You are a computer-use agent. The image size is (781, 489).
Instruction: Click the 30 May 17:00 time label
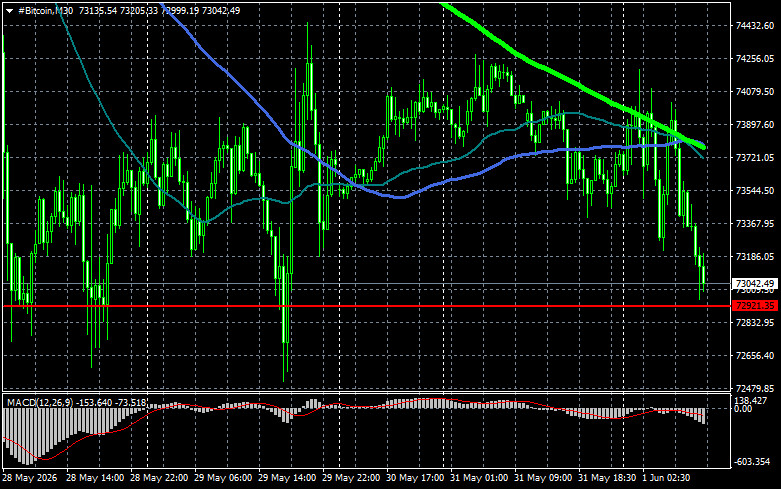[415, 478]
